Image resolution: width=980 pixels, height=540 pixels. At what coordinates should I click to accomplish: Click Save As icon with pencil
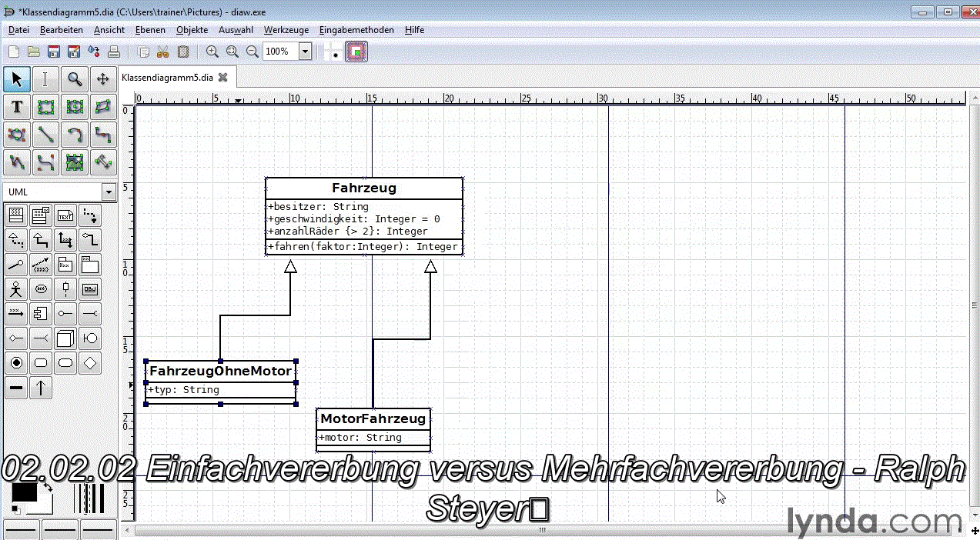[x=74, y=52]
